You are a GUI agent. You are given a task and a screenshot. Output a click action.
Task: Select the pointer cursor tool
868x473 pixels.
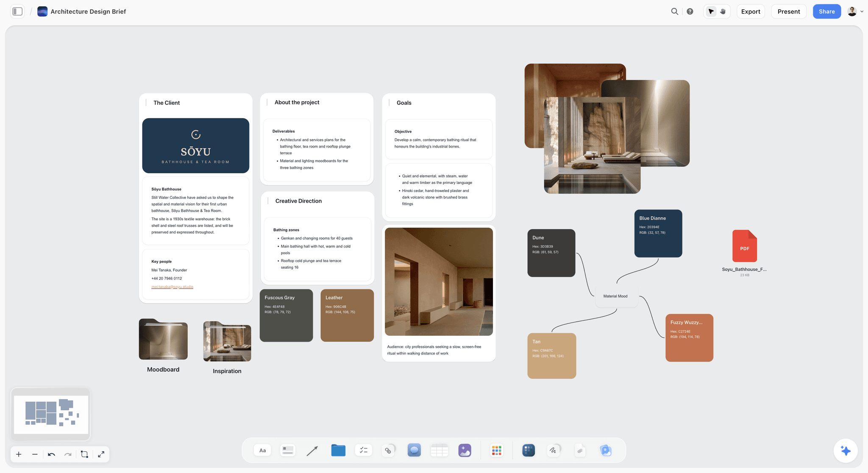tap(711, 11)
